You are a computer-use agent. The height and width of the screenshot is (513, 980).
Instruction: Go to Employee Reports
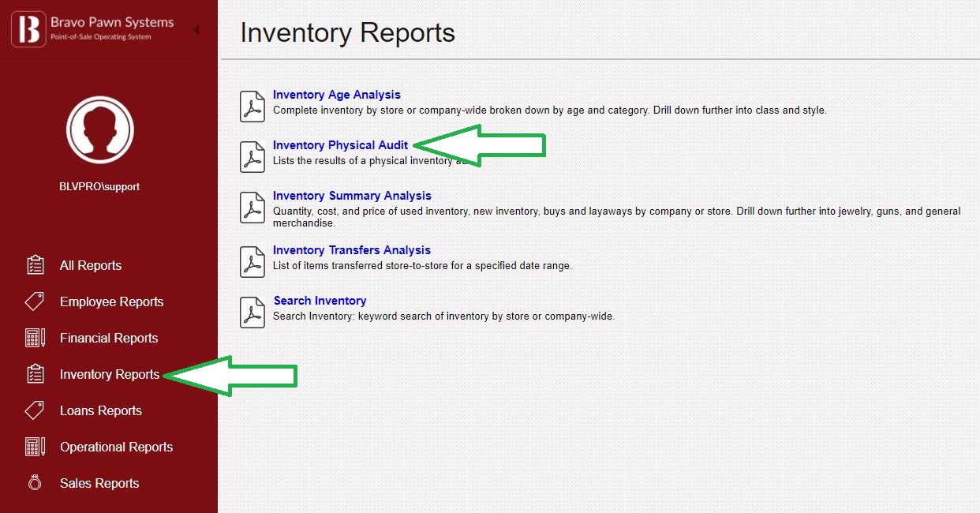112,301
